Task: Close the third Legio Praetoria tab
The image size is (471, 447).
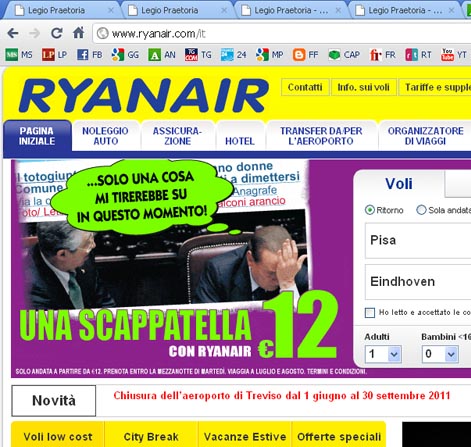Action: pyautogui.click(x=338, y=10)
